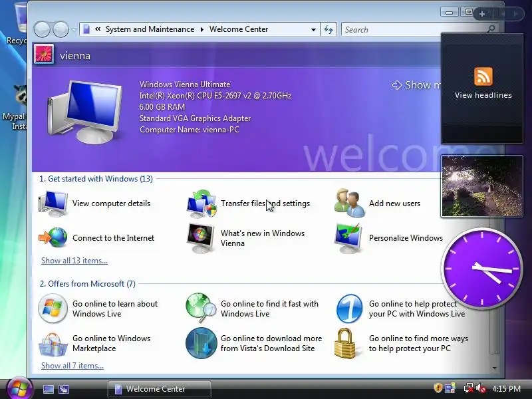532x399 pixels.
Task: Open Windows Marketplace shopping basket icon
Action: pos(53,344)
